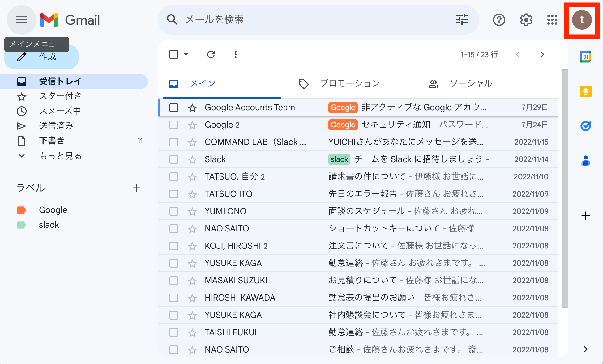Select the HIROSHI KAWADA email checkbox
The image size is (603, 364).
174,298
